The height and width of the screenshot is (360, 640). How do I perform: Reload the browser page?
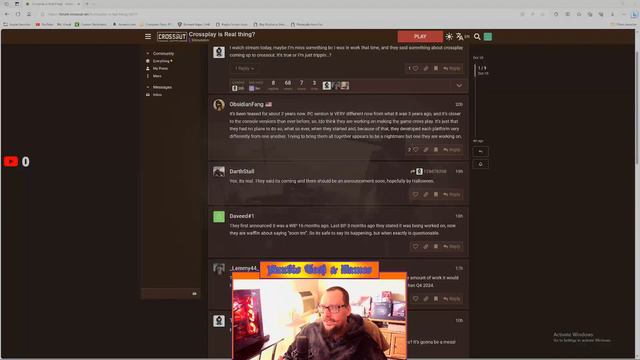tap(18, 14)
